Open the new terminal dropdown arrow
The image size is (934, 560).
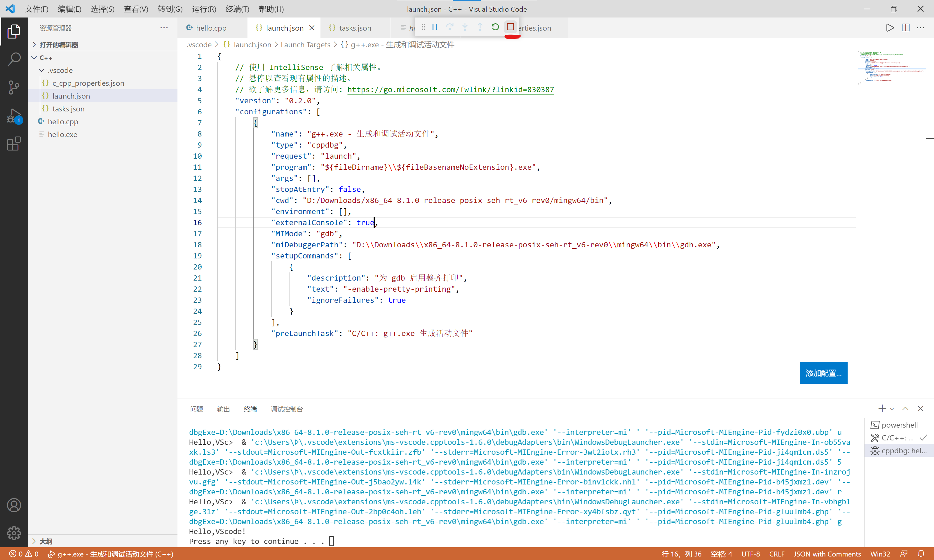pyautogui.click(x=892, y=409)
